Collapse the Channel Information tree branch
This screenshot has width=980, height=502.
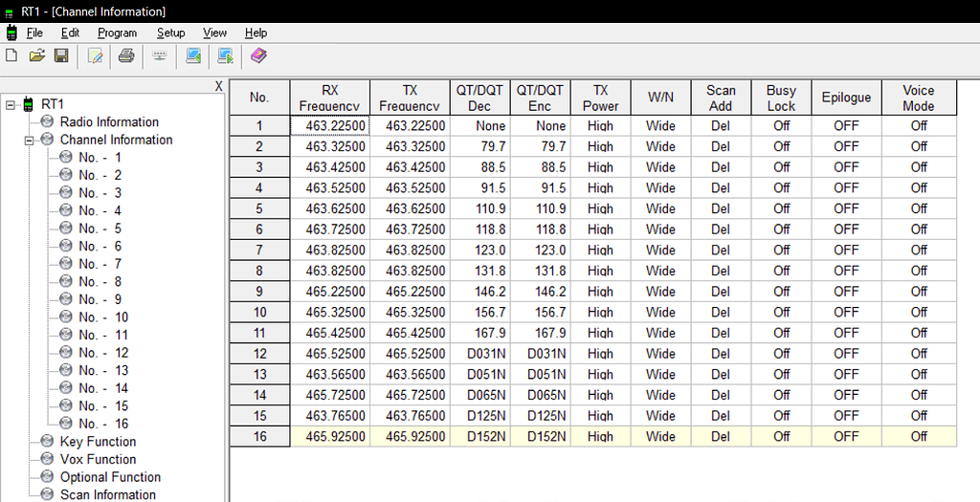pos(29,140)
